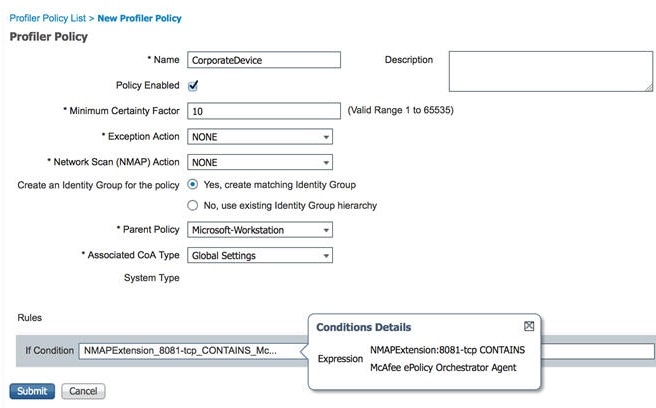Click the New Profiler Policy breadcrumb
The image size is (656, 408).
139,18
